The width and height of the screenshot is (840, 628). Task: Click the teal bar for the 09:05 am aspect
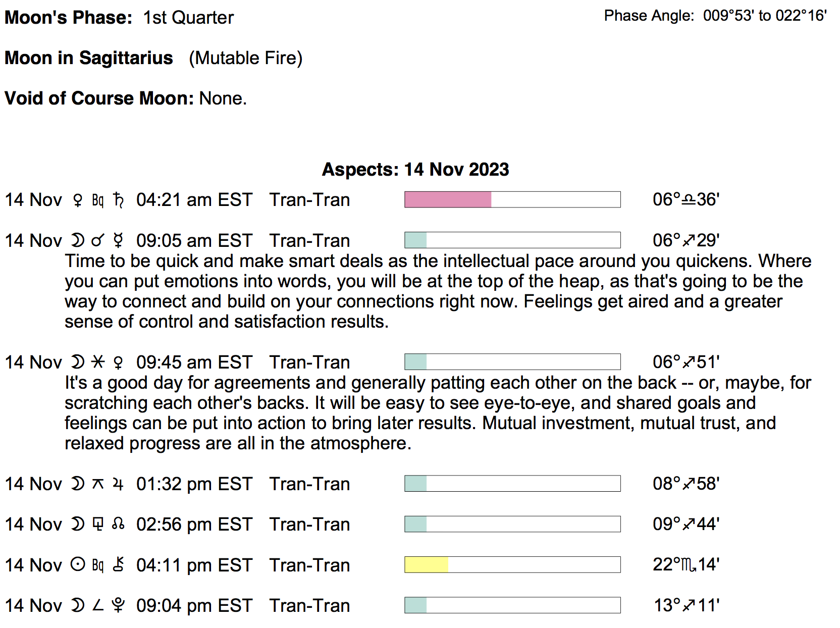click(416, 240)
